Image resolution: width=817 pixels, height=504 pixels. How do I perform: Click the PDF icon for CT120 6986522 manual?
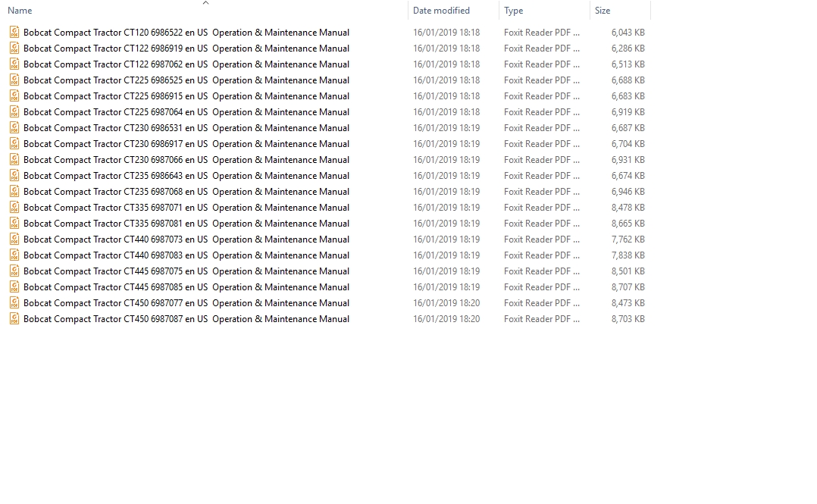point(14,33)
